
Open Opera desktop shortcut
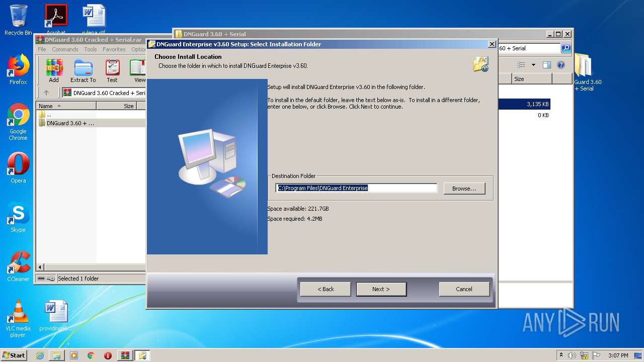coord(18,168)
